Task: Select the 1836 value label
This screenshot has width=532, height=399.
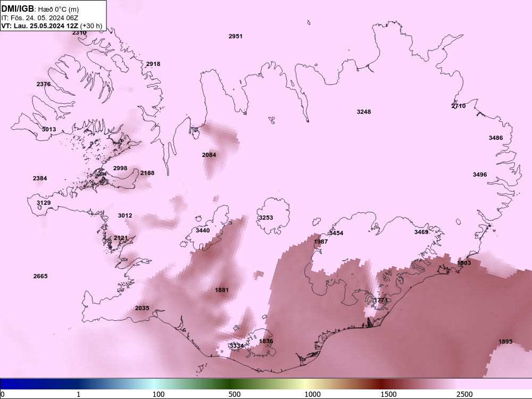Action: click(266, 342)
